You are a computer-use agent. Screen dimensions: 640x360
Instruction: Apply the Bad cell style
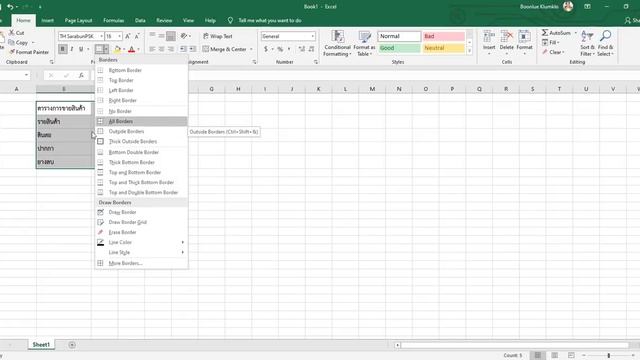click(444, 36)
